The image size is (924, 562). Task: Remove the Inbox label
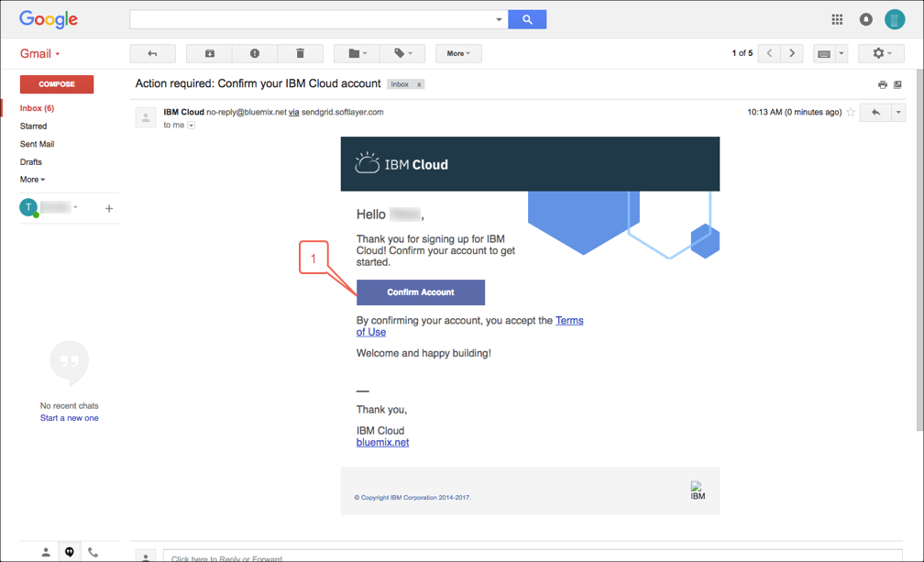419,85
